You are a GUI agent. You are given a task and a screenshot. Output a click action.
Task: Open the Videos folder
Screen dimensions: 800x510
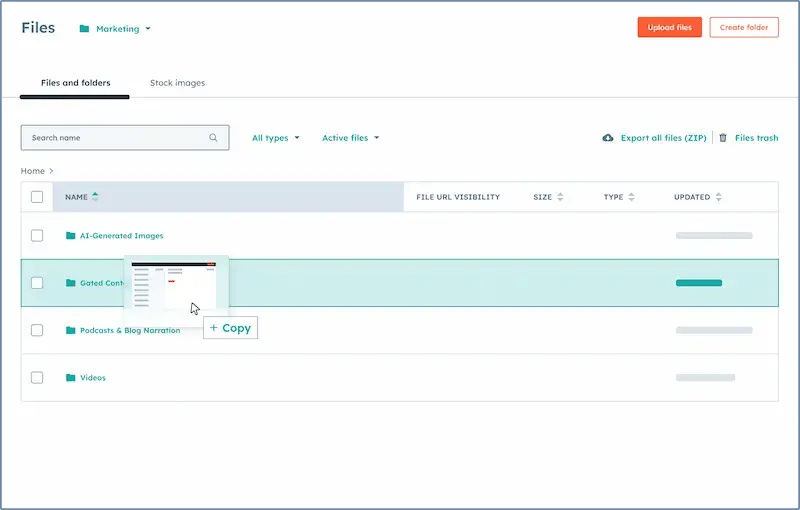click(x=93, y=378)
